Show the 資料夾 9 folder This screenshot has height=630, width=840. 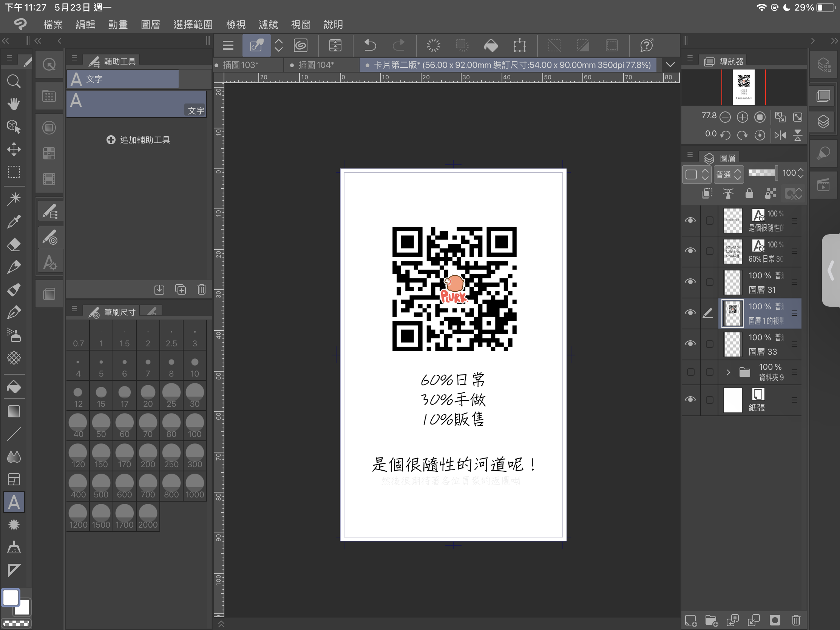(691, 372)
